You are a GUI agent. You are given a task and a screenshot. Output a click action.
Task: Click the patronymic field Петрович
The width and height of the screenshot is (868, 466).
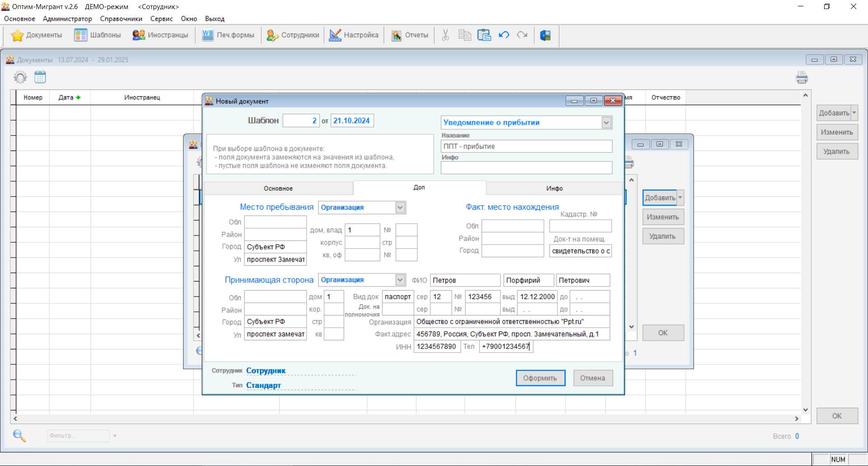click(x=583, y=280)
